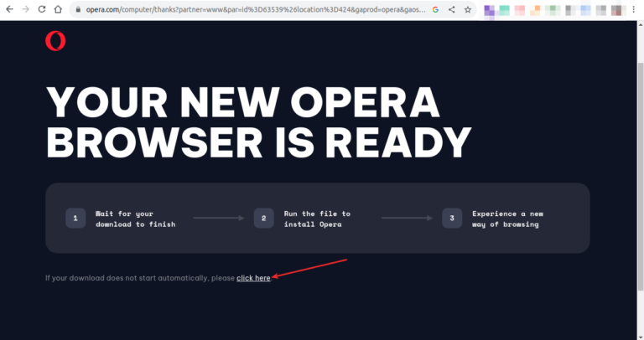Click the red Opera logo

point(55,41)
